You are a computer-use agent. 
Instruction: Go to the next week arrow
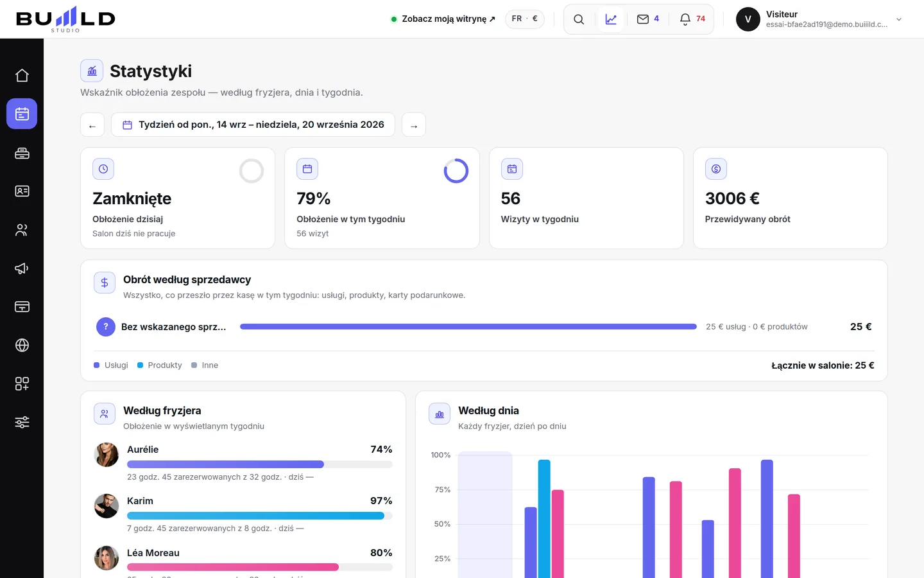pos(414,125)
